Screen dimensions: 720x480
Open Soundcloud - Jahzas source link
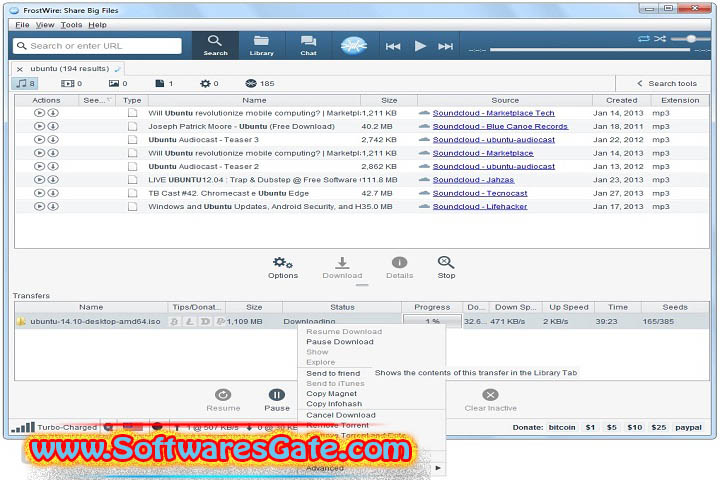(473, 180)
